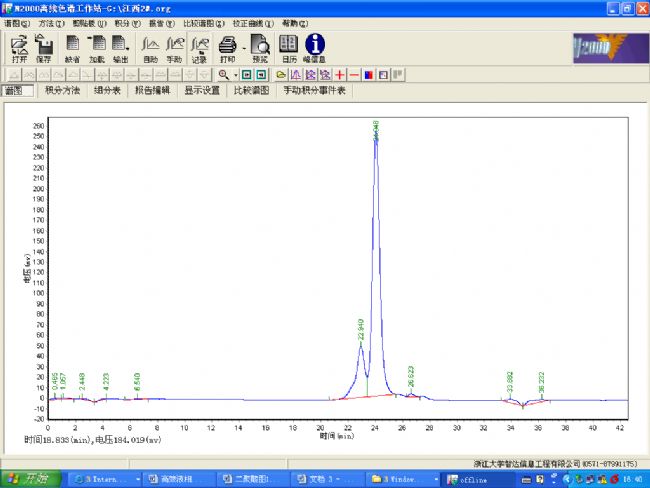Viewport: 650px width, 488px height.
Task: Open the 日历 calendar icon
Action: pos(289,47)
